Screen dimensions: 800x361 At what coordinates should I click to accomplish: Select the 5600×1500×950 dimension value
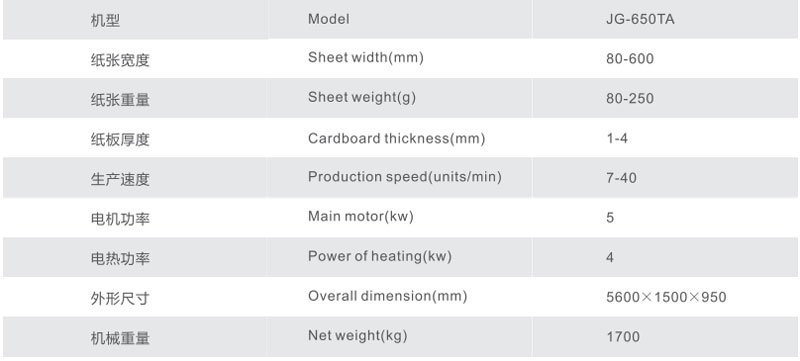click(x=666, y=297)
